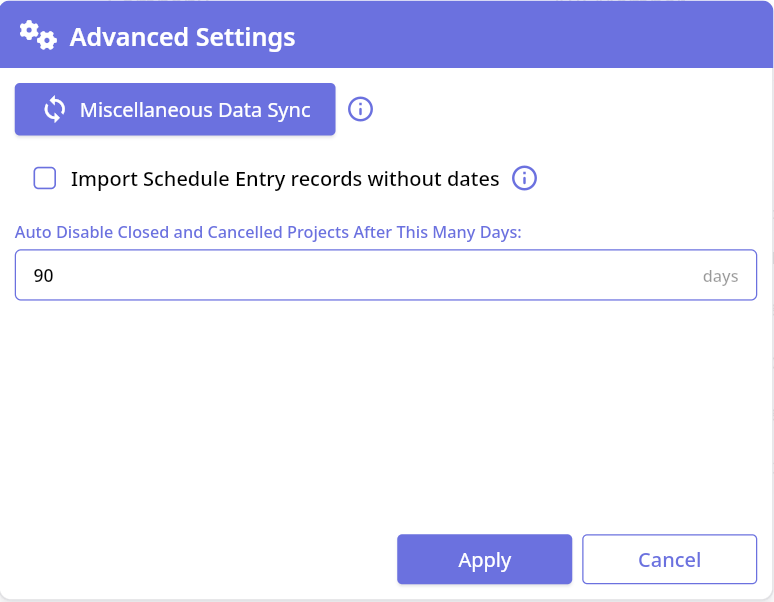
Task: Click the 'days' suffix in the input
Action: (720, 276)
